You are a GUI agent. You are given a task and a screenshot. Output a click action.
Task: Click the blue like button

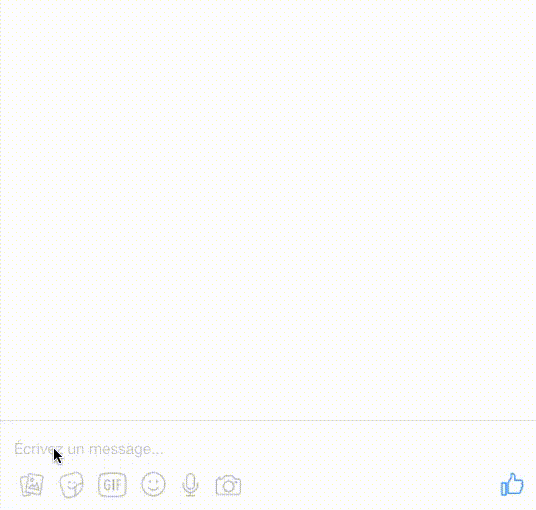coord(512,484)
